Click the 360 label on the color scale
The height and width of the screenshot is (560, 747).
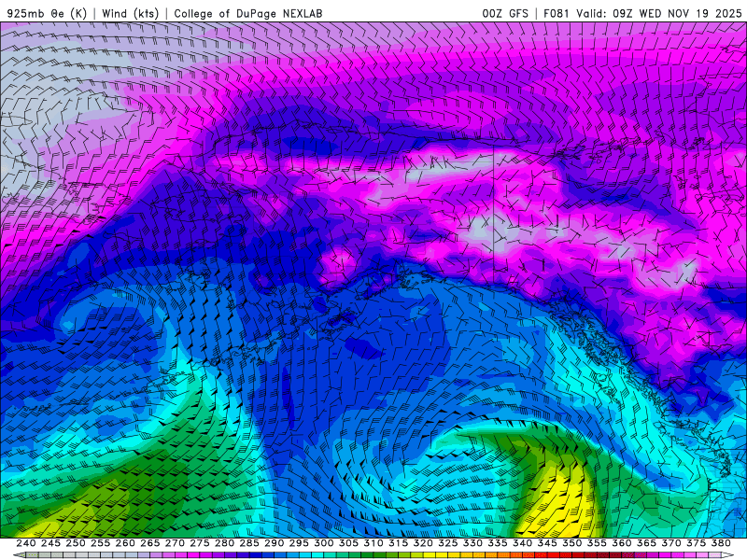click(x=621, y=543)
